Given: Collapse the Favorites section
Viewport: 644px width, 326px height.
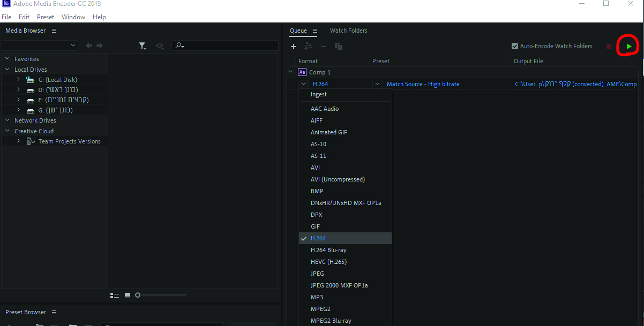Looking at the screenshot, I should pos(8,59).
